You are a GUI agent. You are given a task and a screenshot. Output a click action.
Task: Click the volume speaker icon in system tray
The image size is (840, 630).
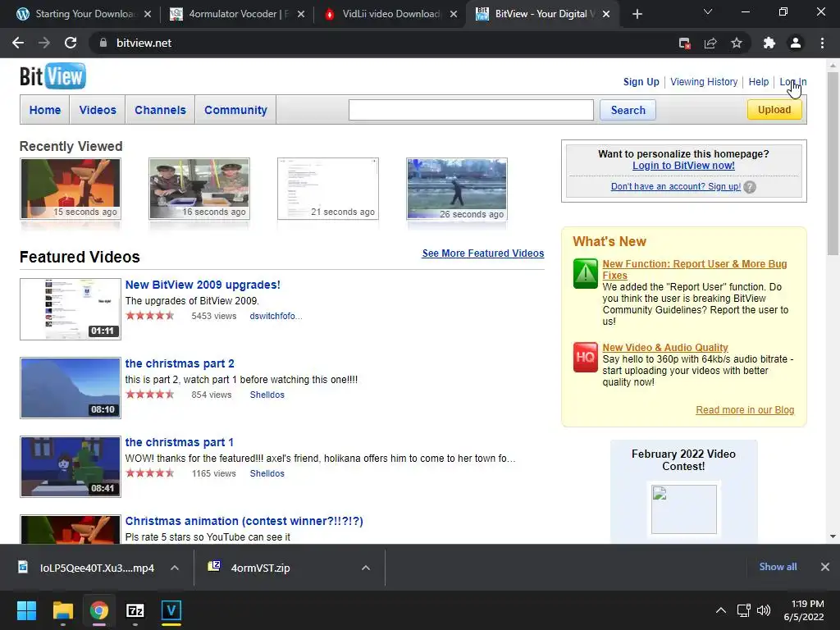click(x=764, y=610)
